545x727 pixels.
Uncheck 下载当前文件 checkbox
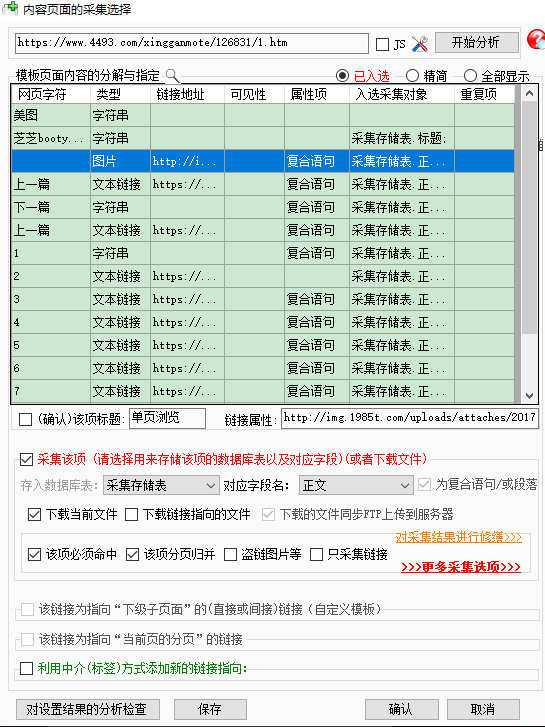34,515
